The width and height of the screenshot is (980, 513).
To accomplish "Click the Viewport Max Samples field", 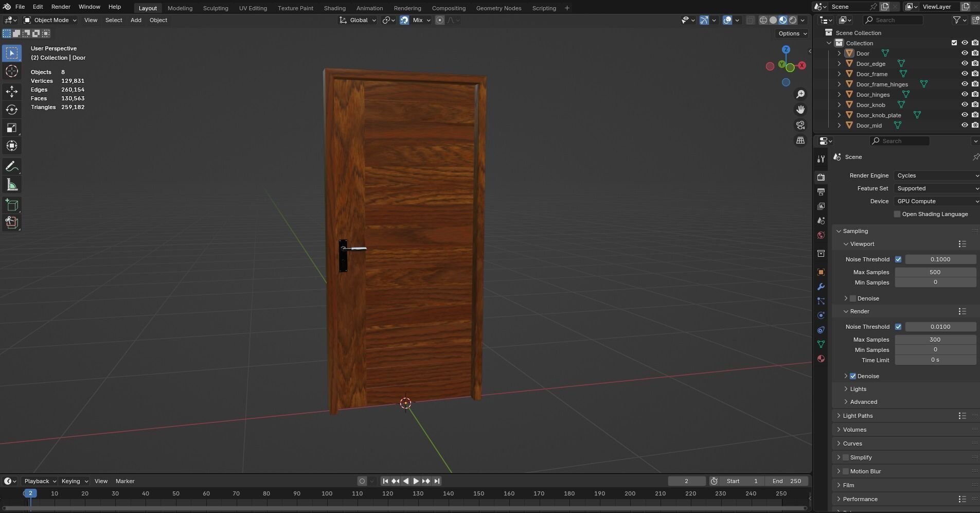I will pos(935,272).
